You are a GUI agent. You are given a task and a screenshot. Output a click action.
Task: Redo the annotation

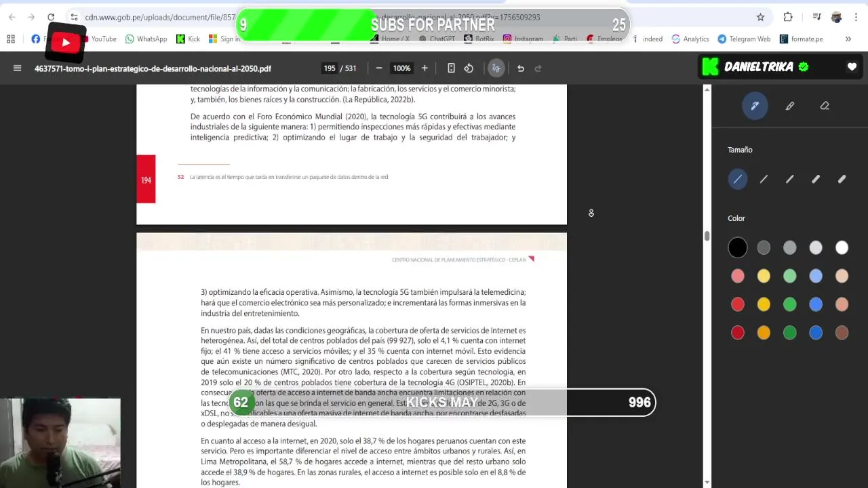538,68
